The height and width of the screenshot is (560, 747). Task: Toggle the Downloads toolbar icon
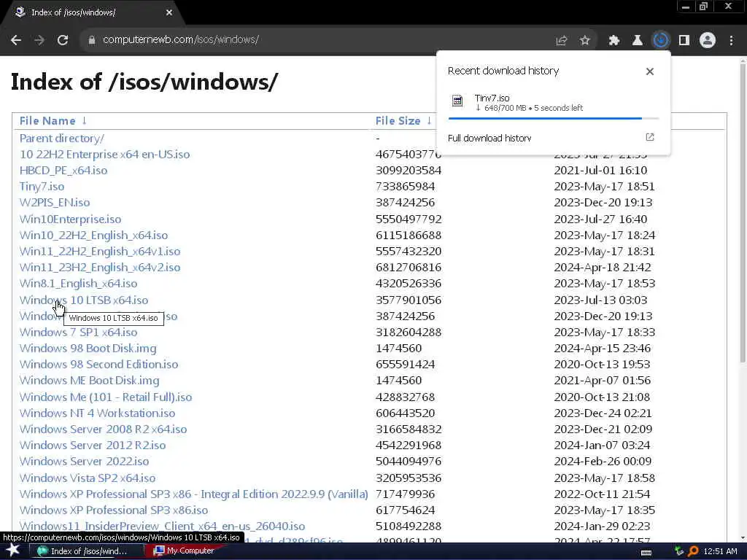[x=661, y=41]
